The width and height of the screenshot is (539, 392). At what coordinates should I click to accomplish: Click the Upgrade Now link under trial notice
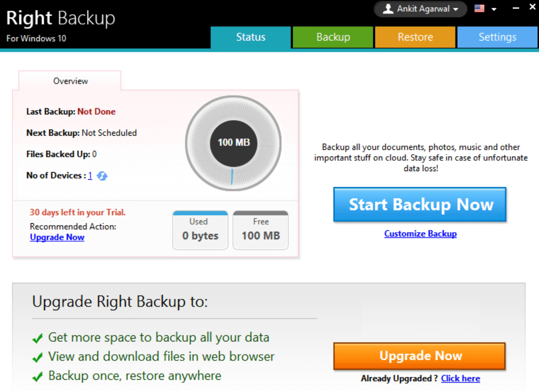[x=57, y=237]
